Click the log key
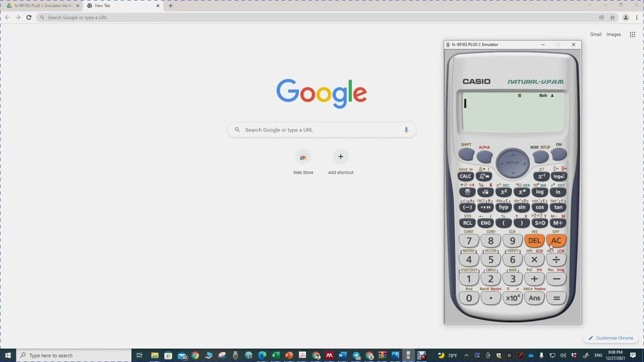 click(540, 192)
